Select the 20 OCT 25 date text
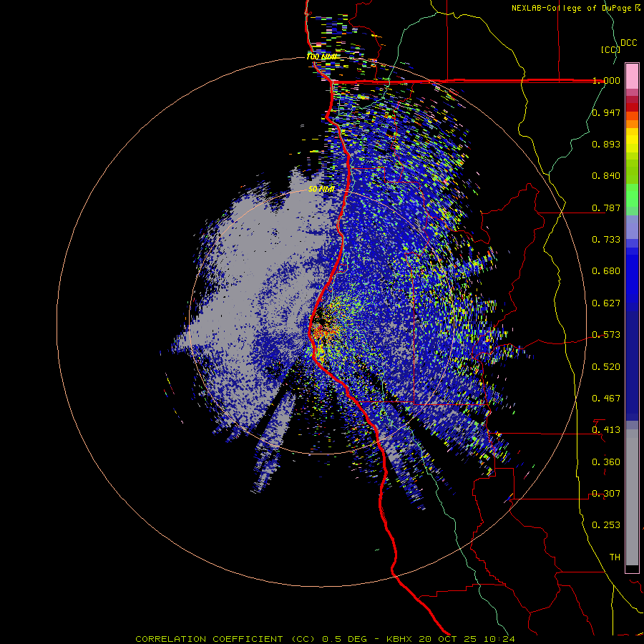Viewport: 644px width, 644px height. (x=450, y=639)
